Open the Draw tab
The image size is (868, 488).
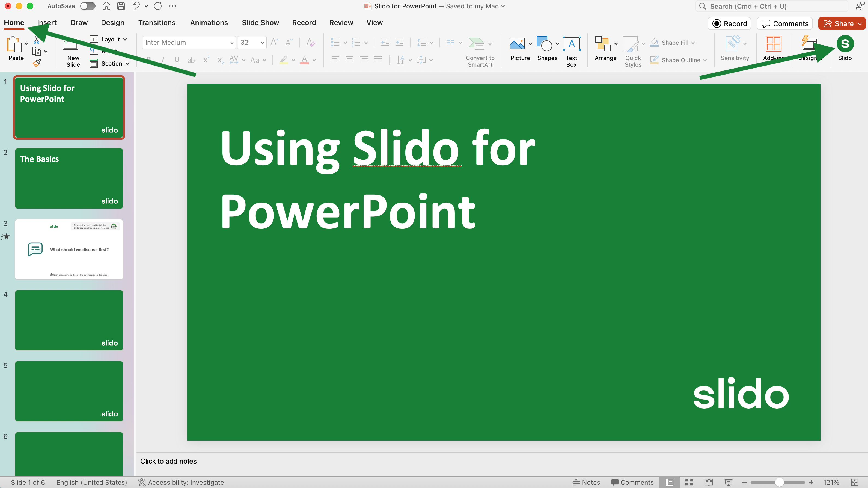pyautogui.click(x=79, y=23)
